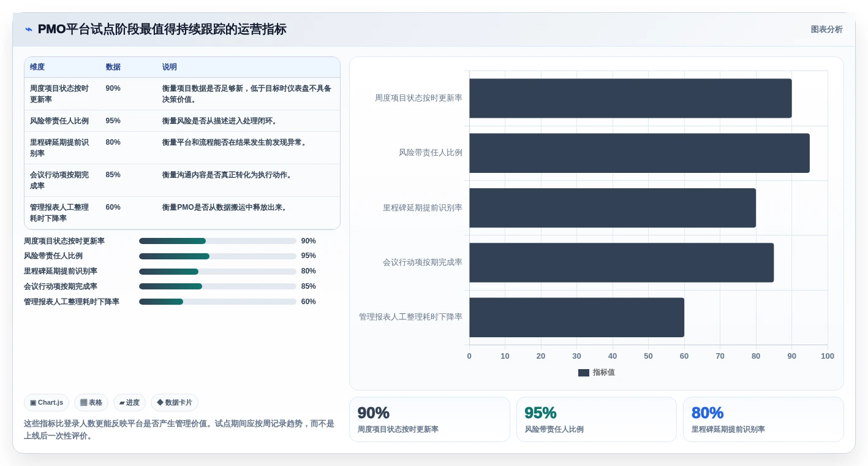Click the blue lightning icon beside the title
Image resolution: width=868 pixels, height=466 pixels.
click(x=29, y=29)
